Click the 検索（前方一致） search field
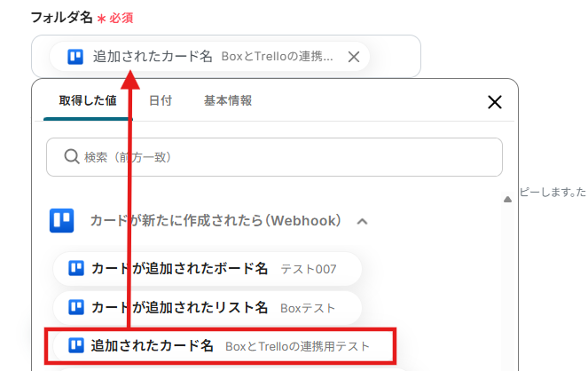588x371 pixels. [x=274, y=157]
